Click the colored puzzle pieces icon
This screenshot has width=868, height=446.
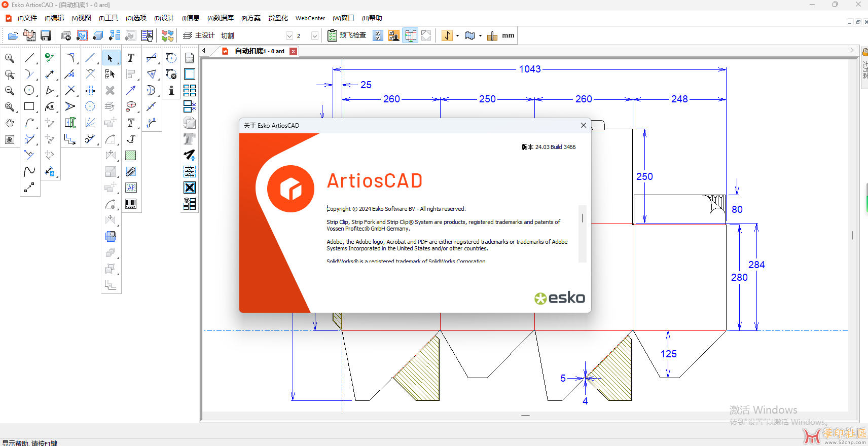[x=167, y=35]
